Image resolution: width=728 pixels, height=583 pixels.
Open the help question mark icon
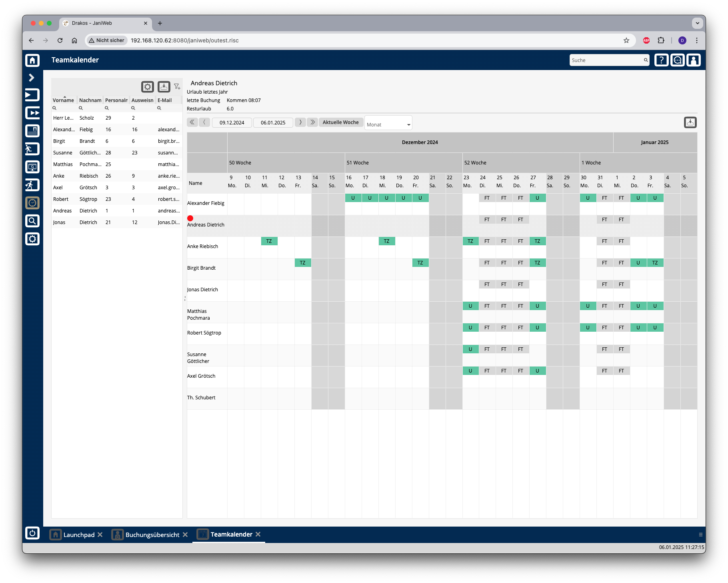click(661, 60)
